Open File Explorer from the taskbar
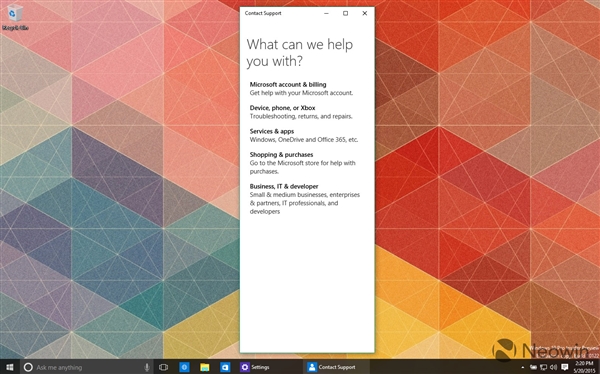The height and width of the screenshot is (374, 600). point(205,367)
